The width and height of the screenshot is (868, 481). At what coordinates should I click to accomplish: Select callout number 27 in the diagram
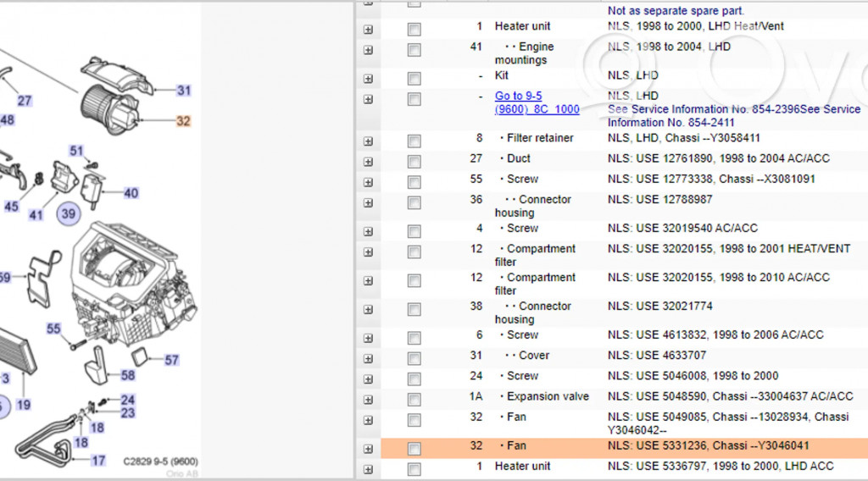click(x=25, y=101)
